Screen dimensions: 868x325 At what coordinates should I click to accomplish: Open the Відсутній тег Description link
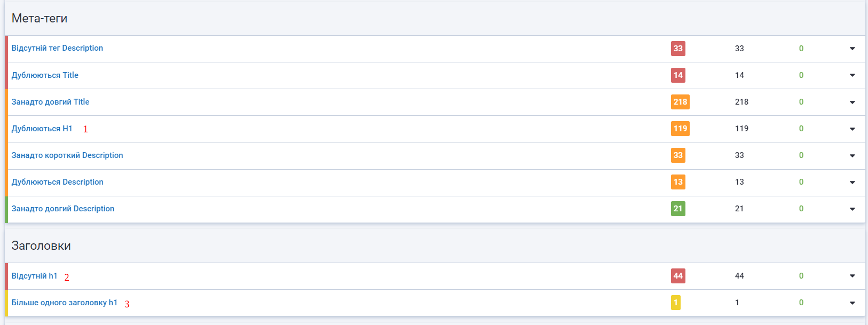(57, 48)
